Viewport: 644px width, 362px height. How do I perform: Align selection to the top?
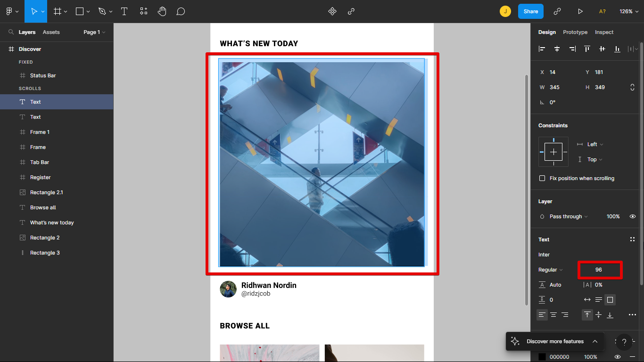(587, 49)
